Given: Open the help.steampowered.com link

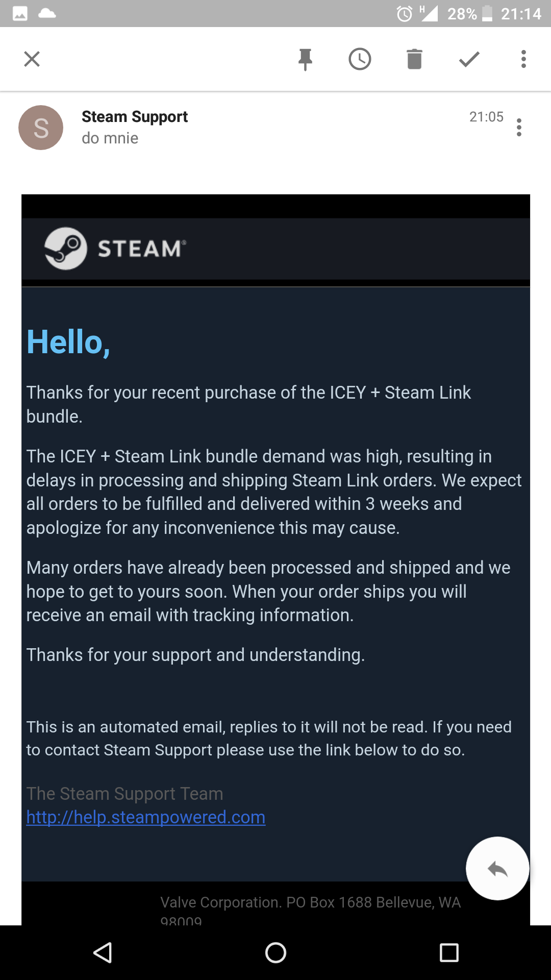Looking at the screenshot, I should tap(146, 817).
